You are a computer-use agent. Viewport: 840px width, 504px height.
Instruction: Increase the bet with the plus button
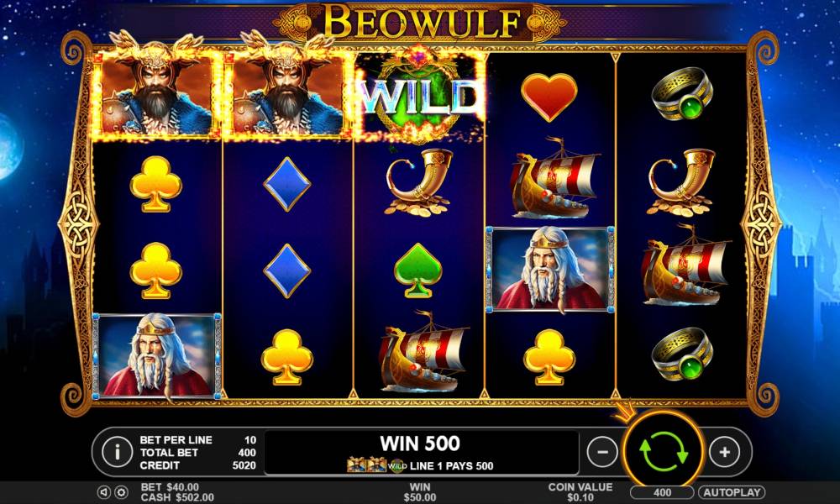[x=725, y=452]
